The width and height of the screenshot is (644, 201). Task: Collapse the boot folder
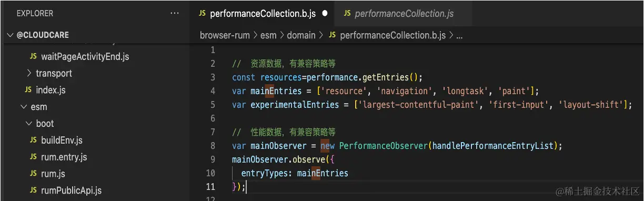pos(29,124)
